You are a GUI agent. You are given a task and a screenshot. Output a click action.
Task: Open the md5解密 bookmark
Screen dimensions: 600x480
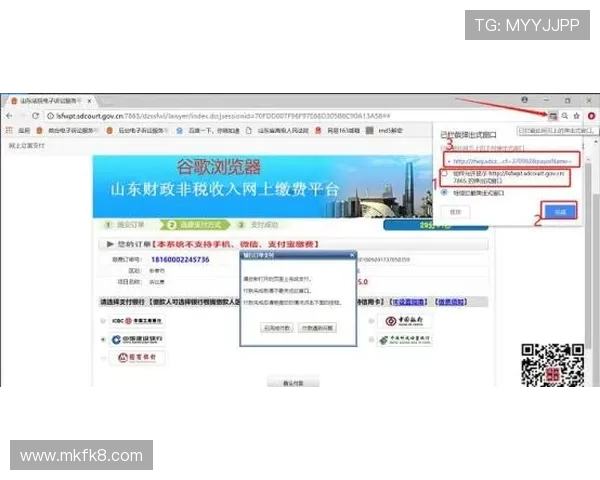(384, 131)
